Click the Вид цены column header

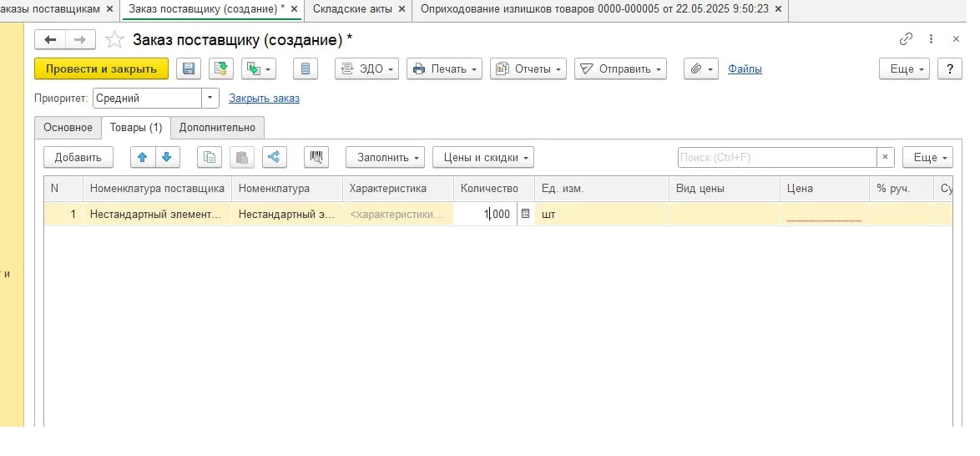click(x=725, y=188)
